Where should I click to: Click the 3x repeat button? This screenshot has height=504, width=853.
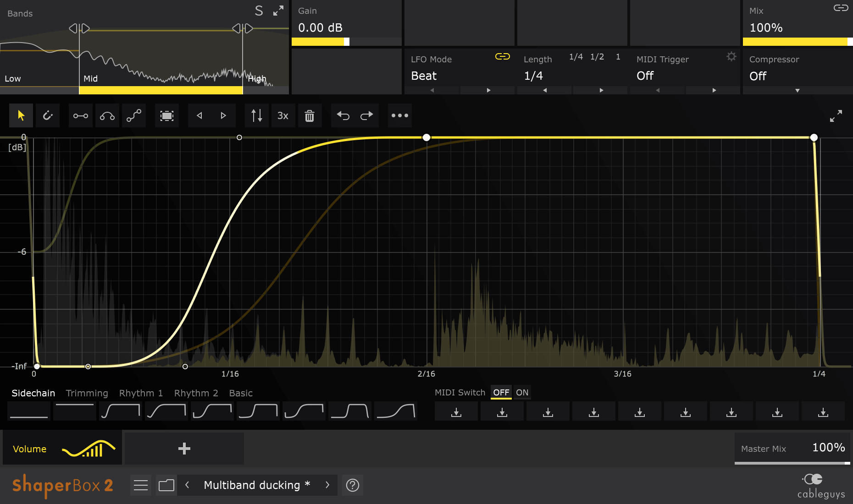[x=283, y=115]
